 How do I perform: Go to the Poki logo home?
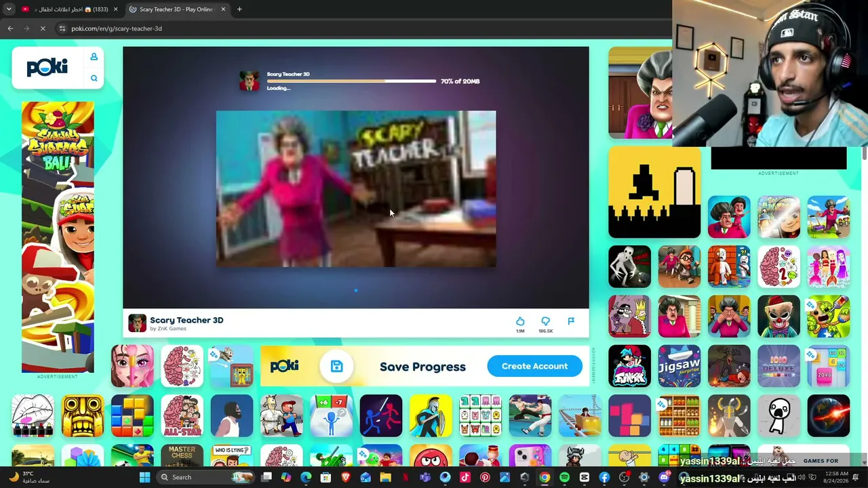point(47,67)
